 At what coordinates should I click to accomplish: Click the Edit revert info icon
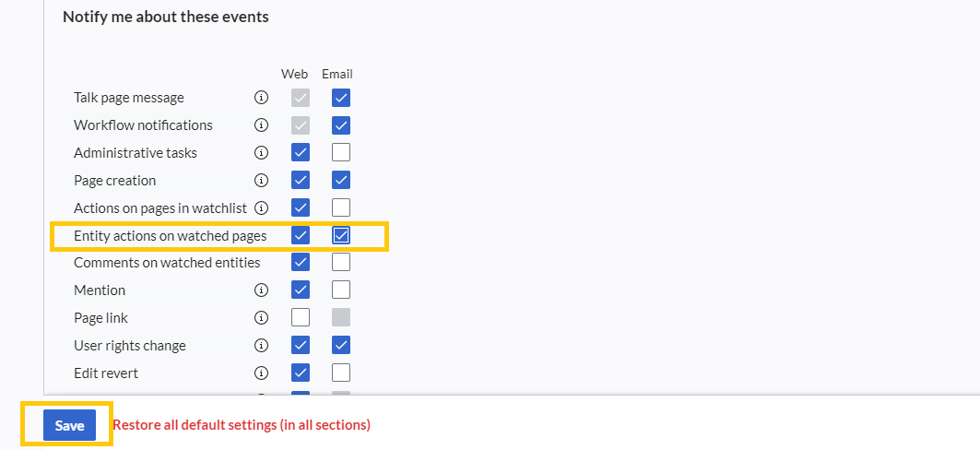coord(261,373)
